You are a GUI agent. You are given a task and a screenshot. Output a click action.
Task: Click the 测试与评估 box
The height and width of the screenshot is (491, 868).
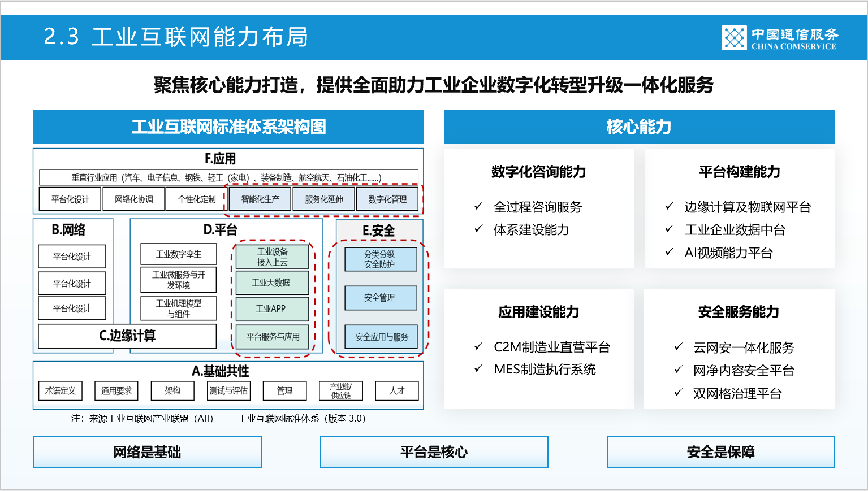tap(228, 390)
